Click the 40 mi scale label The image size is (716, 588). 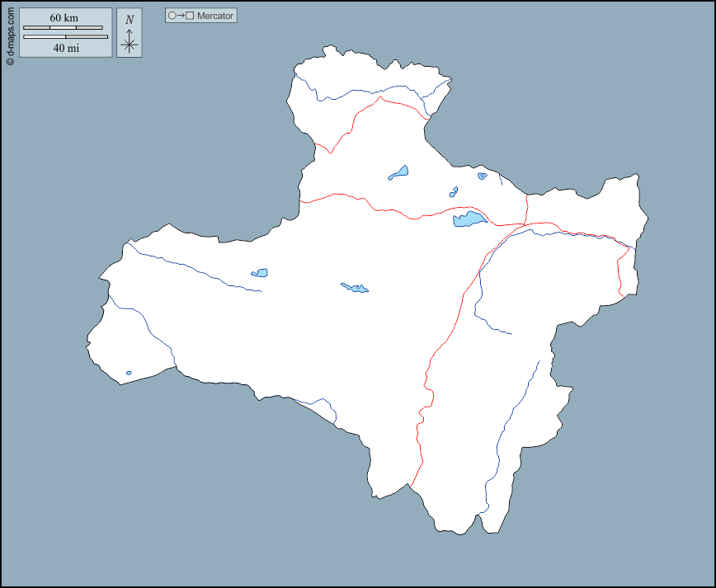pos(65,49)
